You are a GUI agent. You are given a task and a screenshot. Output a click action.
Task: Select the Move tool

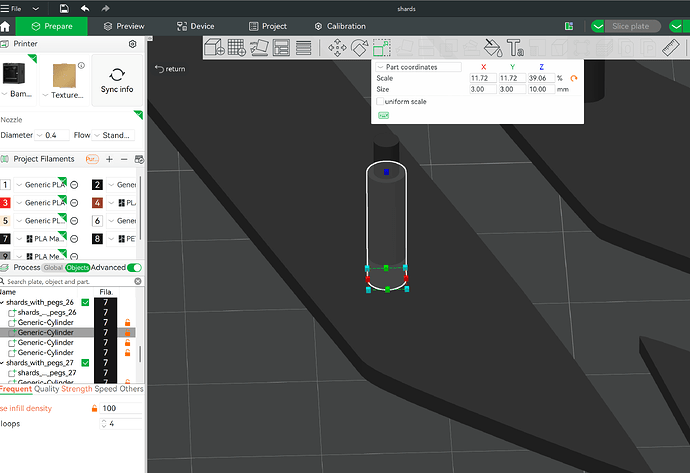coord(337,48)
